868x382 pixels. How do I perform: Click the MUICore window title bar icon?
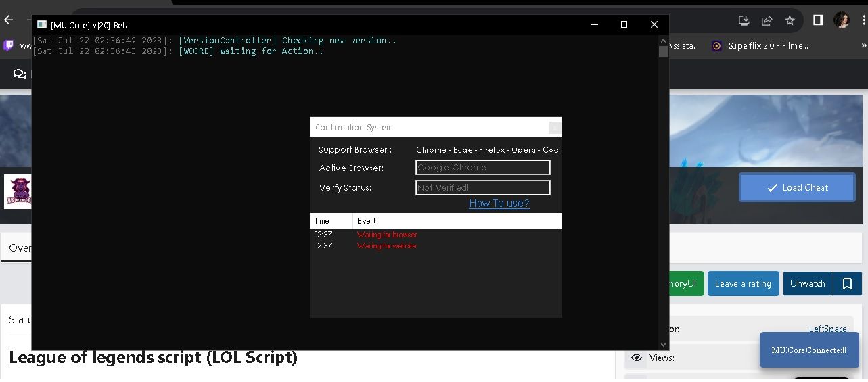point(42,25)
